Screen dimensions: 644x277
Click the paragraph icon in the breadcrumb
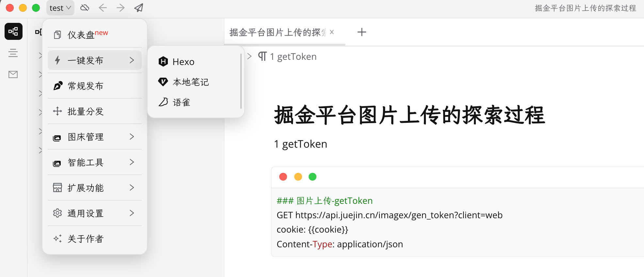[263, 57]
